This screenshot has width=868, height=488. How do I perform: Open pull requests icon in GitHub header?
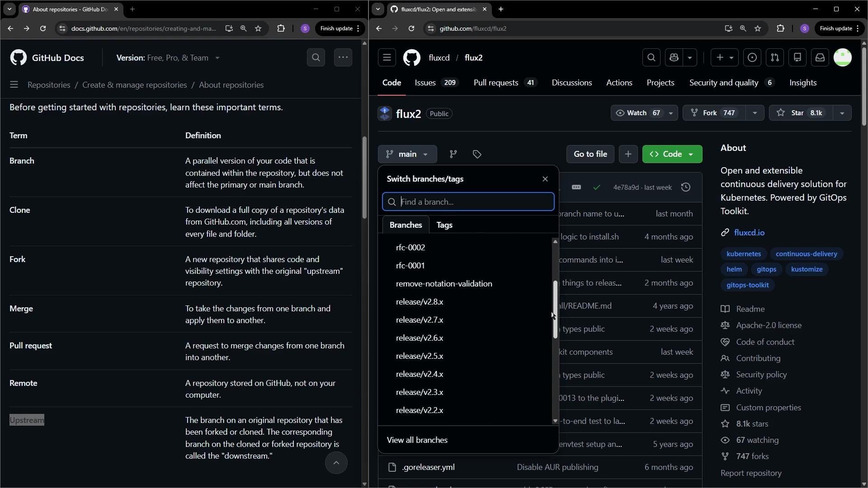pos(774,57)
